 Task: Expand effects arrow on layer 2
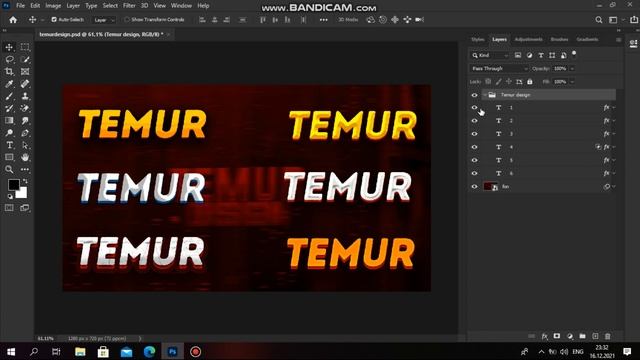point(613,121)
